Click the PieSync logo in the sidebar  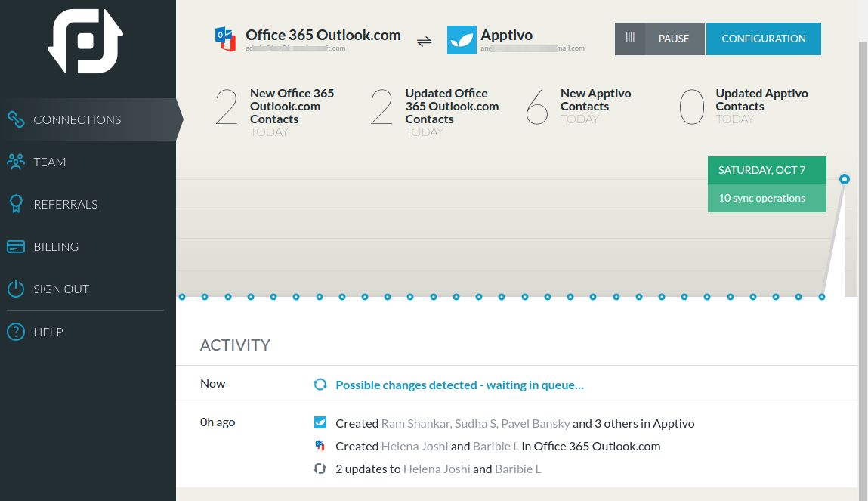click(85, 41)
